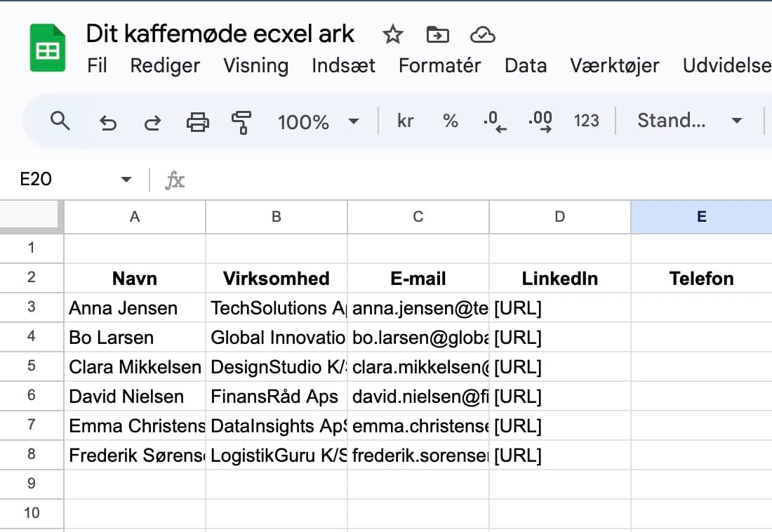Select the Telefon header cell
Screen dimensions: 772x532
[x=701, y=279]
